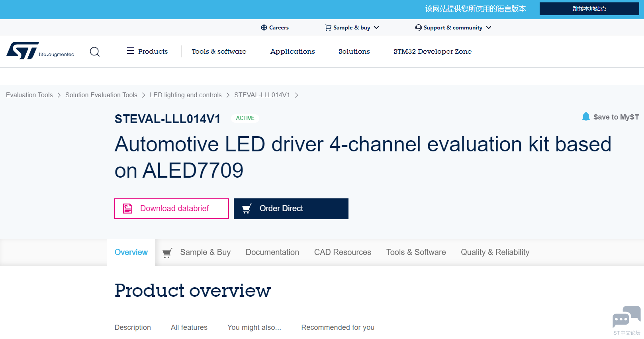The image size is (644, 339).
Task: Expand the Support & community dropdown arrow
Action: tap(489, 27)
